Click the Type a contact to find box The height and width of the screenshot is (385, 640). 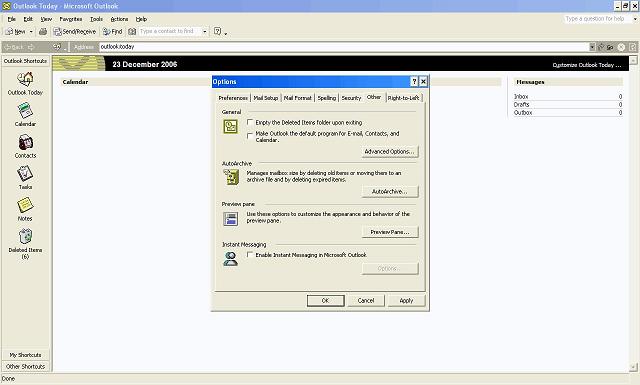tap(170, 31)
